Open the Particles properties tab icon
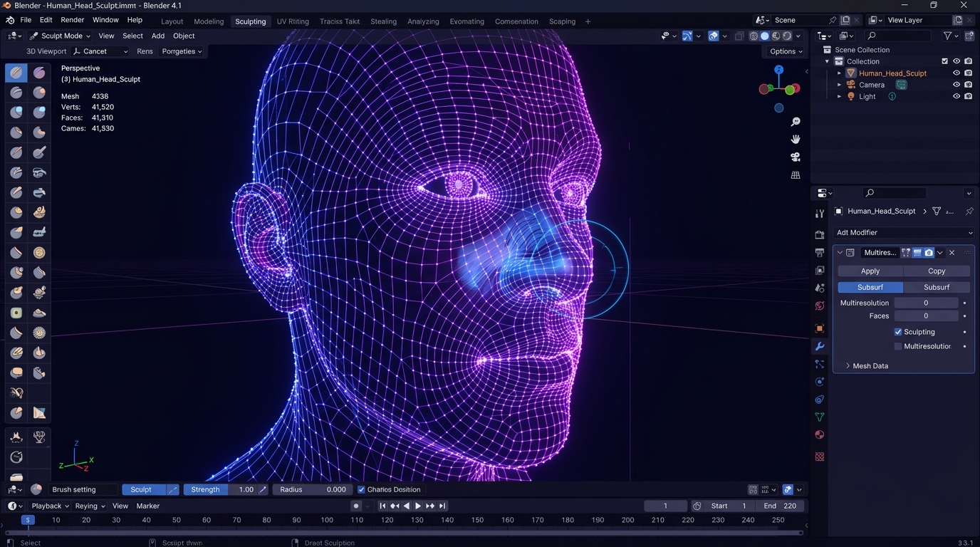Image resolution: width=980 pixels, height=547 pixels. click(820, 364)
